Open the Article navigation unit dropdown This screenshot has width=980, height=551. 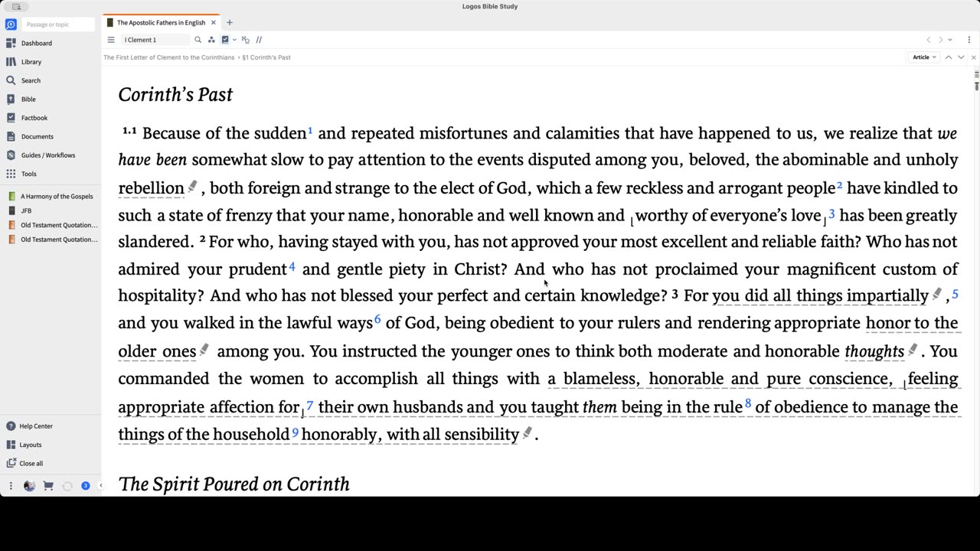pyautogui.click(x=924, y=57)
